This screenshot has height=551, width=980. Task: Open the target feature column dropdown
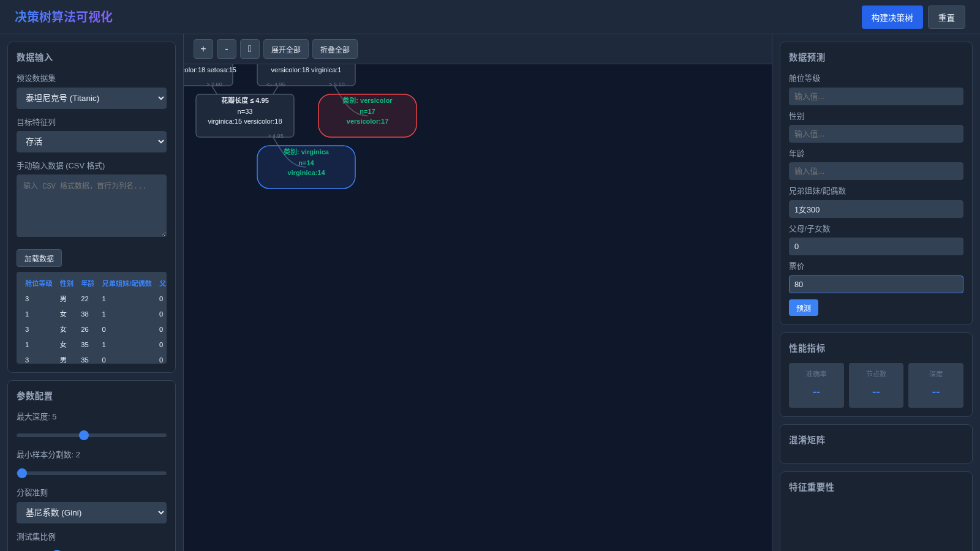click(91, 141)
